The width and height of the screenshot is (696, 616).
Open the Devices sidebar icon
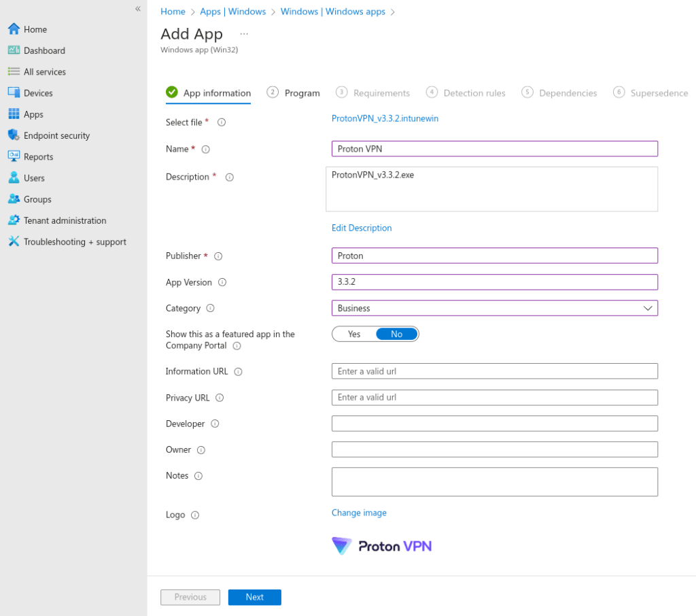[x=14, y=92]
